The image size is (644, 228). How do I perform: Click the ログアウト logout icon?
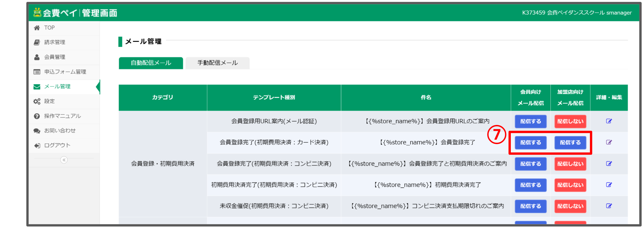click(36, 145)
